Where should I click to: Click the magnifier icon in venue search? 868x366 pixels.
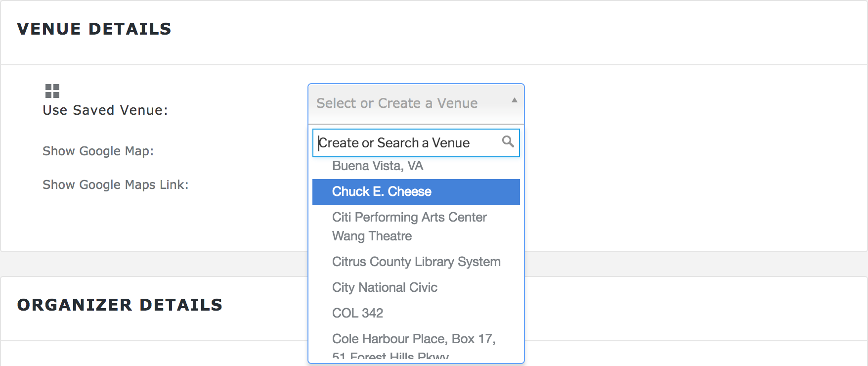[508, 142]
